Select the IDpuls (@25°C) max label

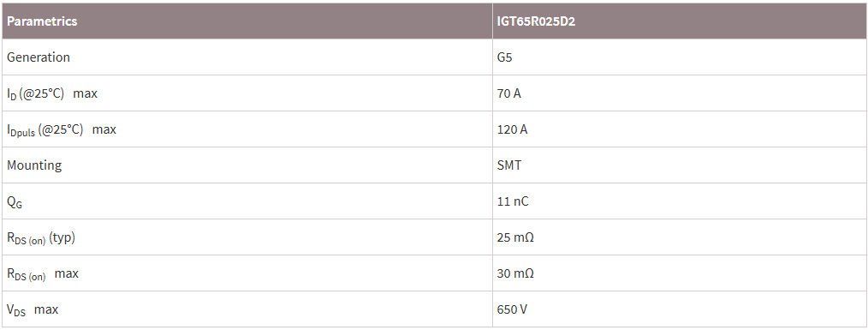62,129
